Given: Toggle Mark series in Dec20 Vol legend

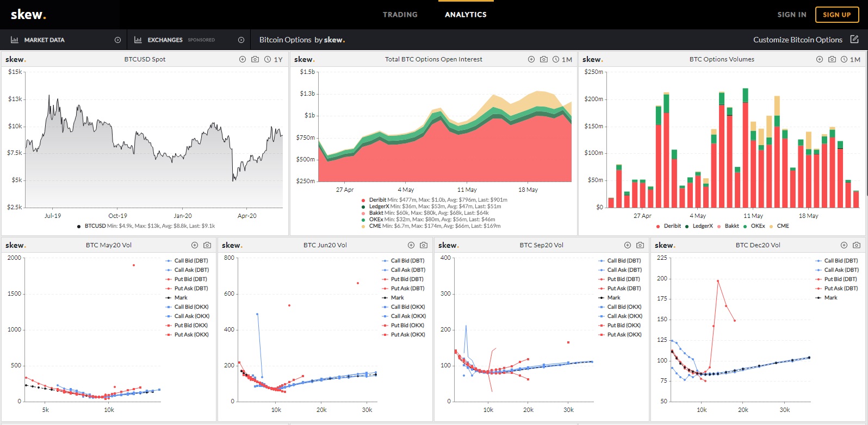Looking at the screenshot, I should (827, 298).
